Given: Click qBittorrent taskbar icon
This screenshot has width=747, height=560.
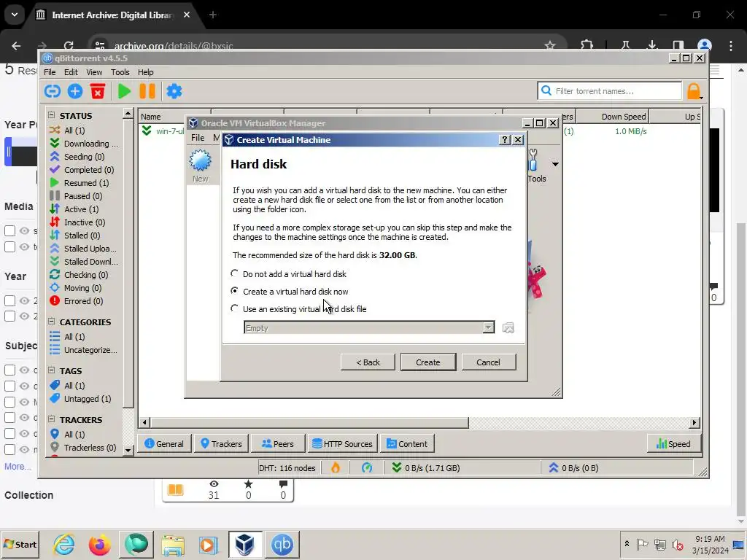Looking at the screenshot, I should (x=282, y=544).
